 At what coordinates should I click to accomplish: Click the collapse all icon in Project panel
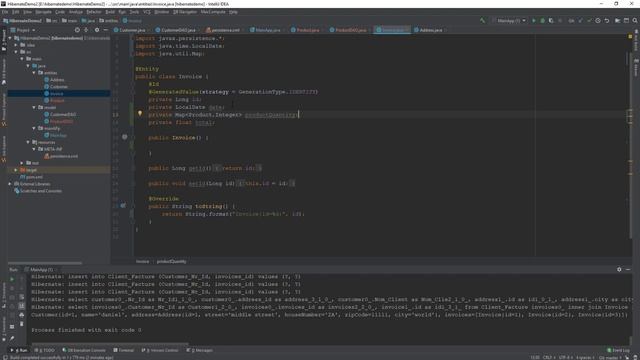pos(86,30)
